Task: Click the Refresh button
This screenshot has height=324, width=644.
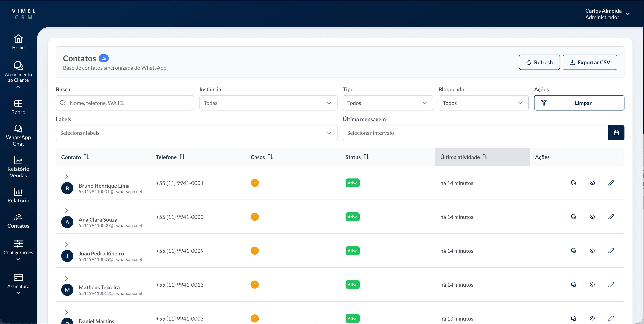Action: pyautogui.click(x=539, y=62)
